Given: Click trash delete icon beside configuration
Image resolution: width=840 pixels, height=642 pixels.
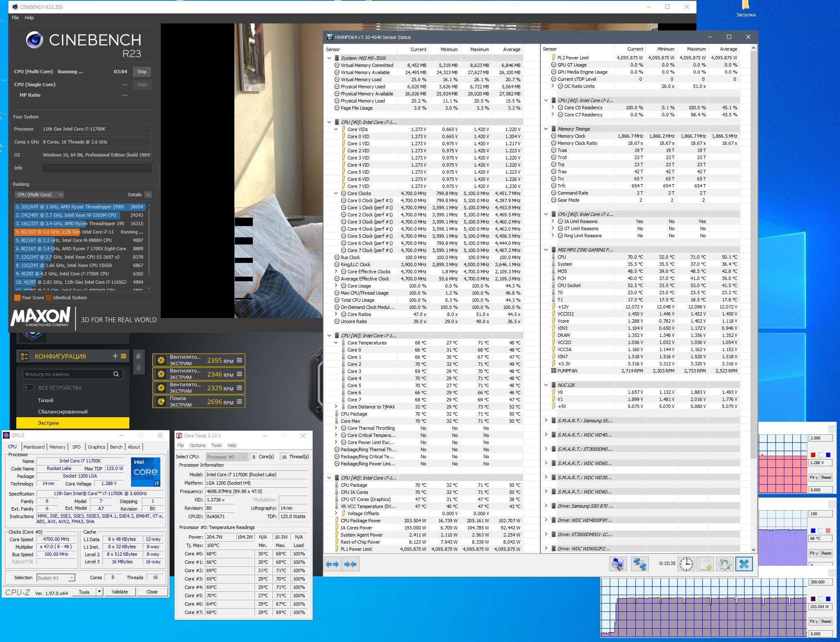Looking at the screenshot, I should point(139,368).
